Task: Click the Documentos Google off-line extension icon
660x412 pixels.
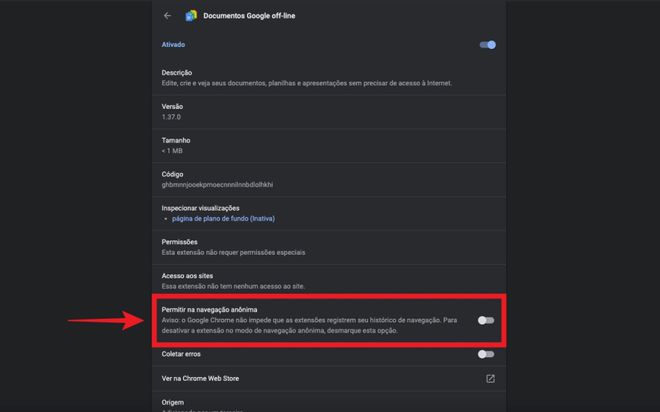Action: click(191, 16)
